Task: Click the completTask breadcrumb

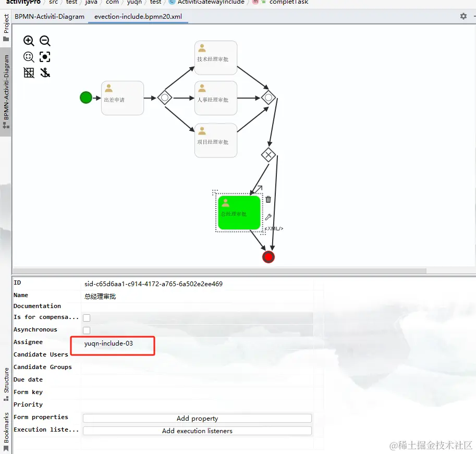Action: 289,2
